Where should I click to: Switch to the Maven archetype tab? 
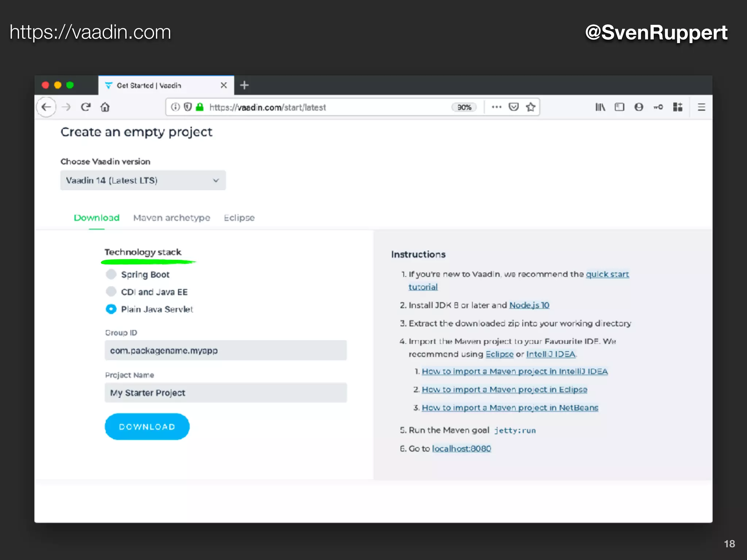point(171,218)
